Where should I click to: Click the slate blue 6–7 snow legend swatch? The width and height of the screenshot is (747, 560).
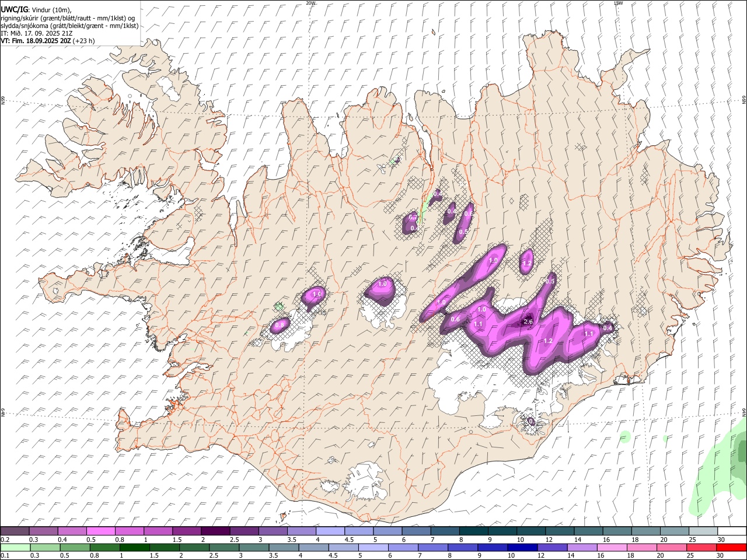(416, 531)
